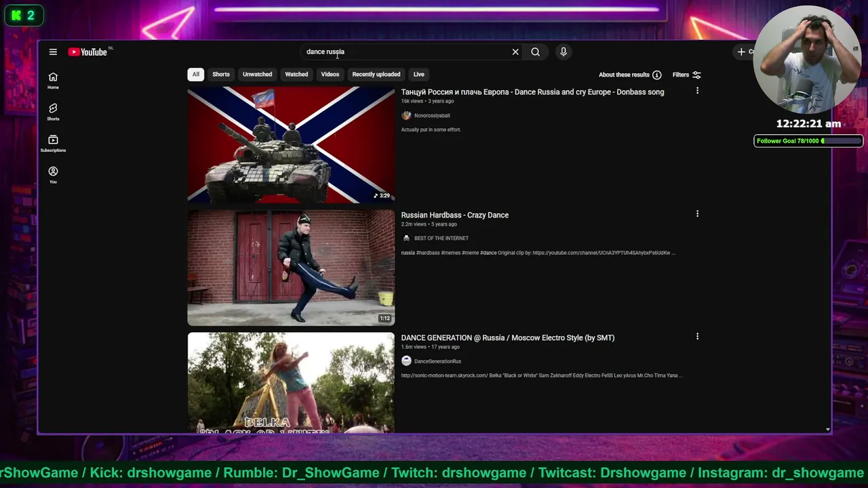The image size is (868, 488).
Task: Click the '1.6m views · 17 years ago' text
Action: click(430, 347)
